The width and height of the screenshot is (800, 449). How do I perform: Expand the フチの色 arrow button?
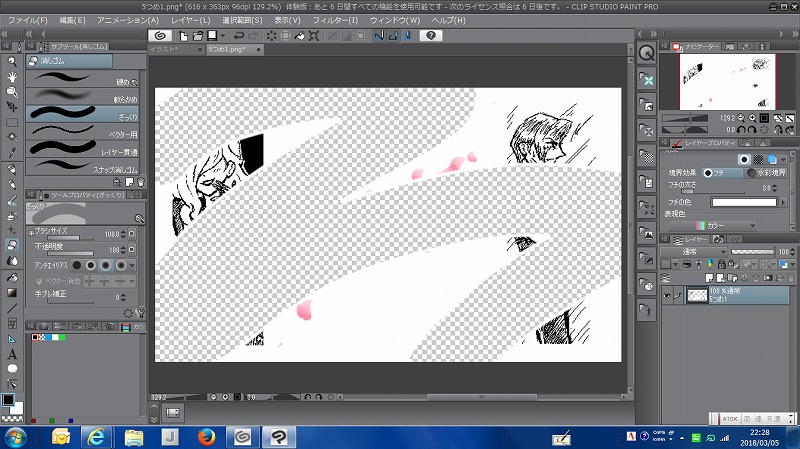coord(783,203)
